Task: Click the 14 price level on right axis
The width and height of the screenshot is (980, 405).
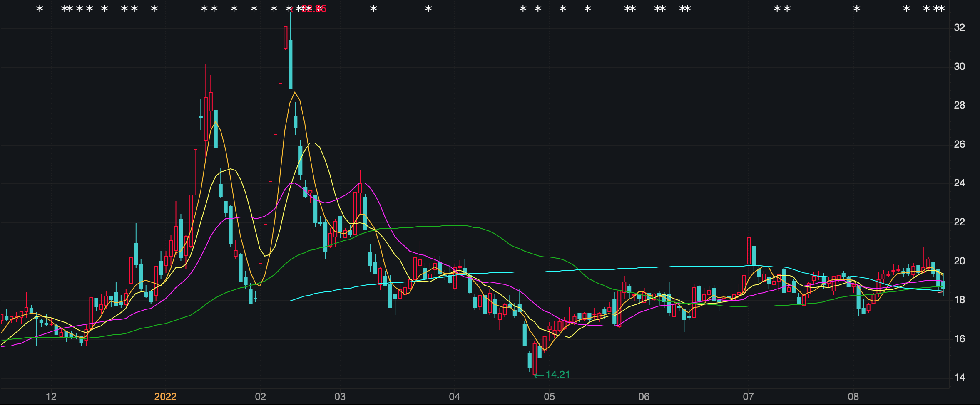Action: pyautogui.click(x=959, y=378)
